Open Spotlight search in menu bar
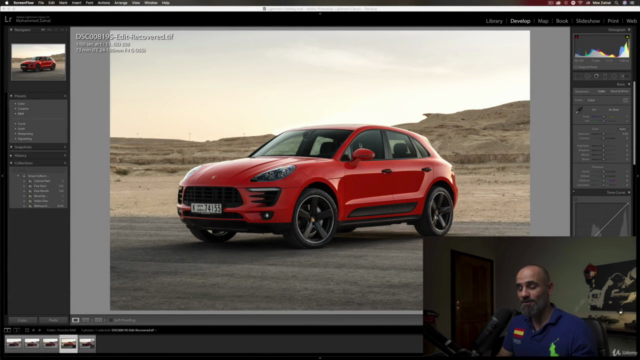The height and width of the screenshot is (360, 640). (x=616, y=3)
